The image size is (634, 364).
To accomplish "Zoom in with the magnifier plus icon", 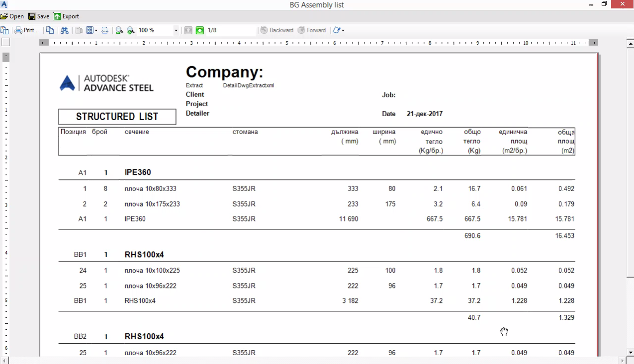I will tap(131, 30).
